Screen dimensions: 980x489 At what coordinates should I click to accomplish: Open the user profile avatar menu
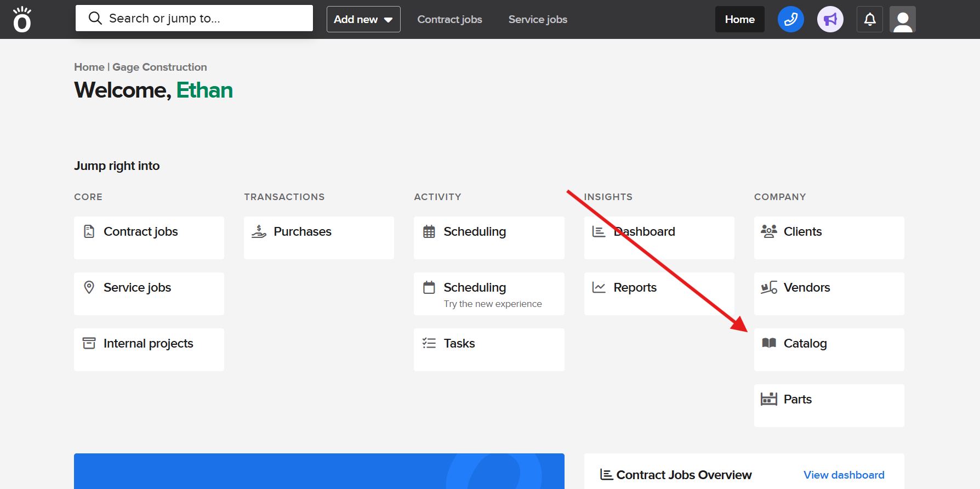tap(902, 19)
